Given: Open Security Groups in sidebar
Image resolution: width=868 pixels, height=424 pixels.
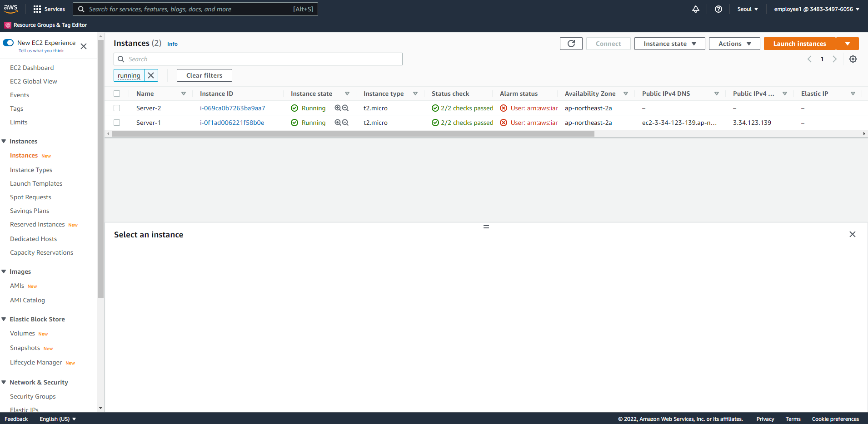Looking at the screenshot, I should (x=33, y=396).
